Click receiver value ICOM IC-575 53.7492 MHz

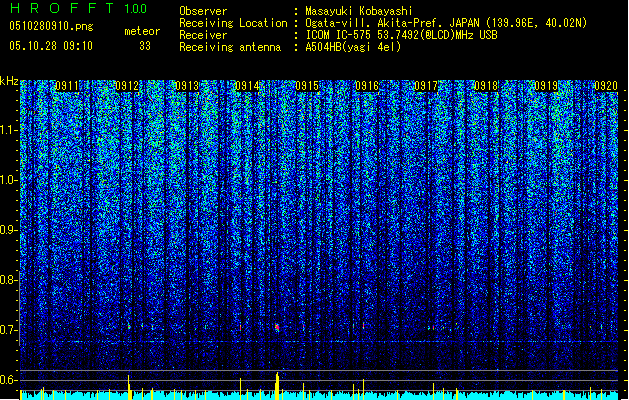coord(401,35)
